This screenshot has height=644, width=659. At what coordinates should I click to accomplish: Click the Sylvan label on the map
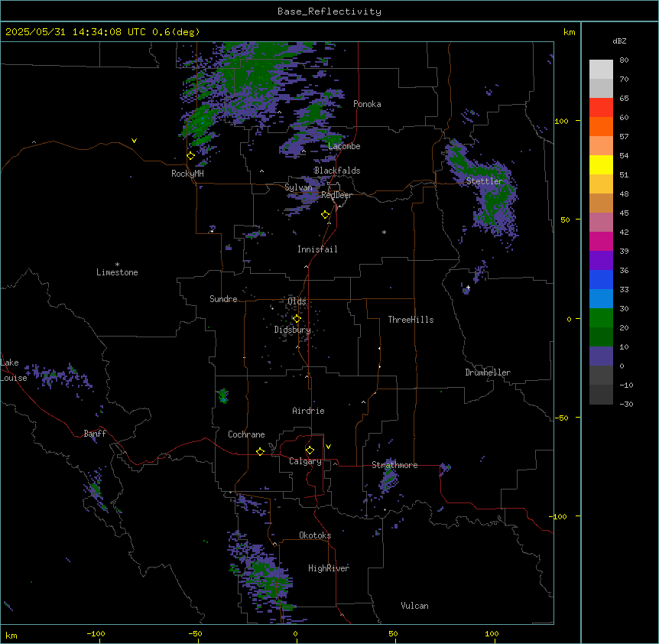pyautogui.click(x=298, y=187)
